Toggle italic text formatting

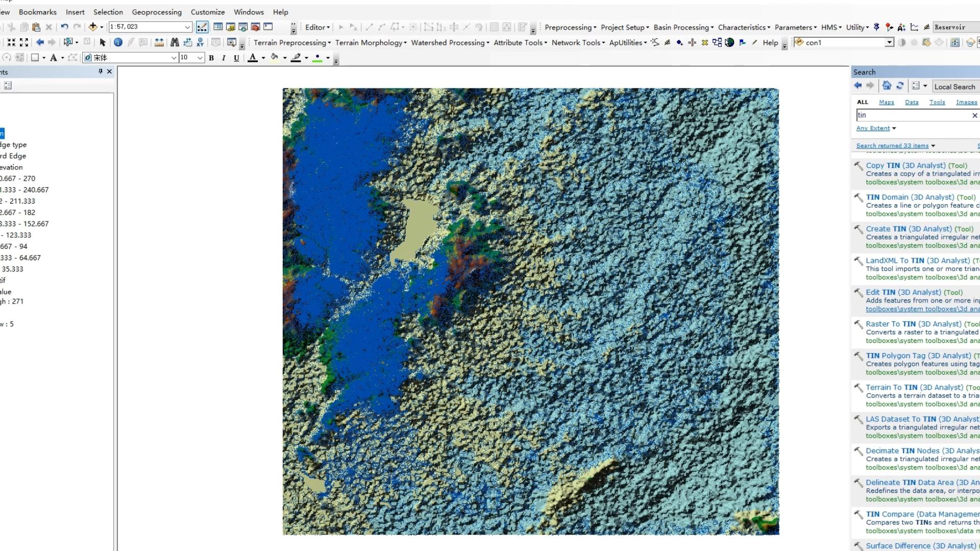pos(224,58)
